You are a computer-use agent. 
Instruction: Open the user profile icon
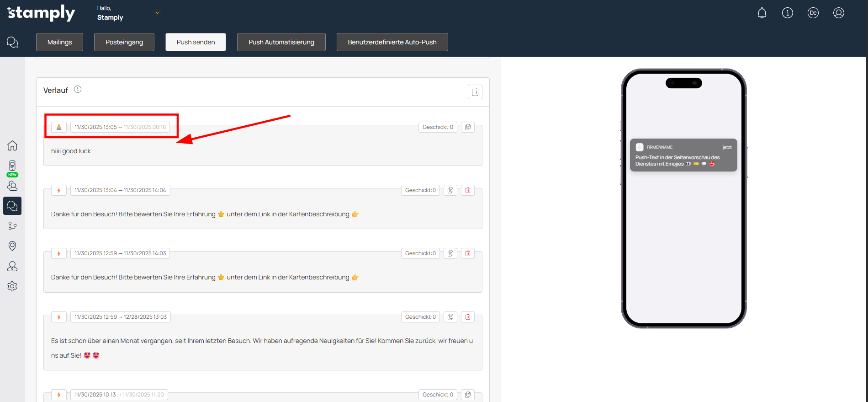coord(838,13)
